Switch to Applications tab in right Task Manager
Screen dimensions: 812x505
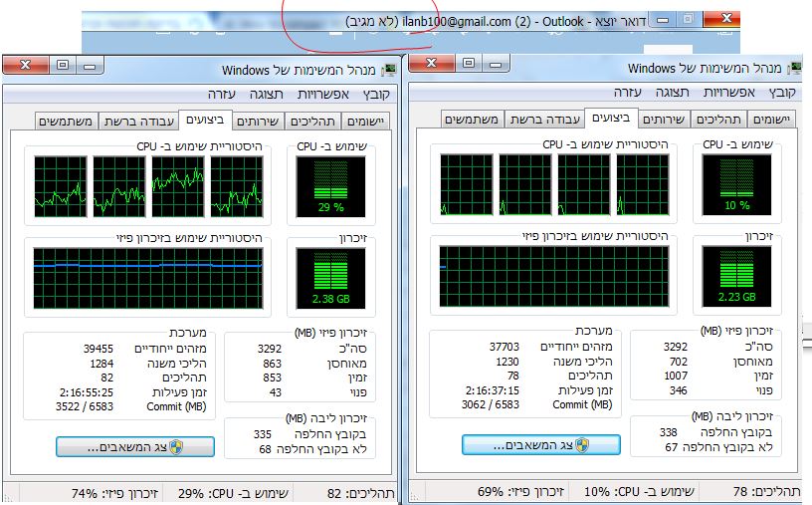pos(771,120)
